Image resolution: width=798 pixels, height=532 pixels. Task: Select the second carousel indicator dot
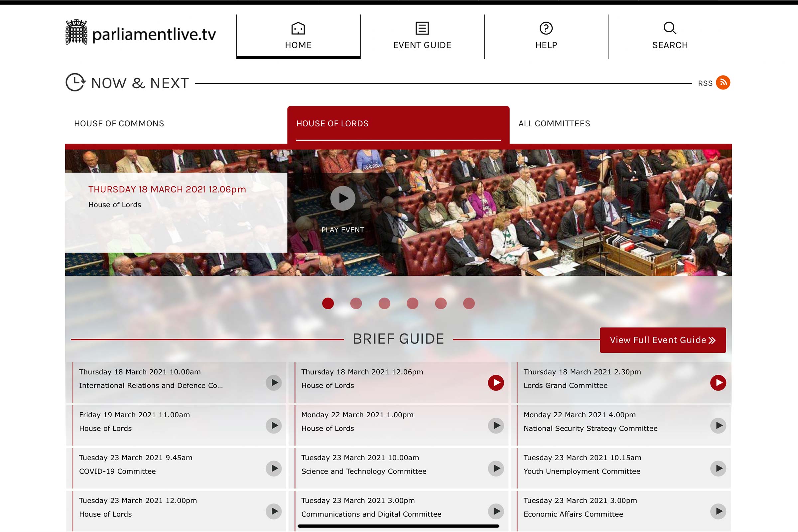pyautogui.click(x=356, y=304)
